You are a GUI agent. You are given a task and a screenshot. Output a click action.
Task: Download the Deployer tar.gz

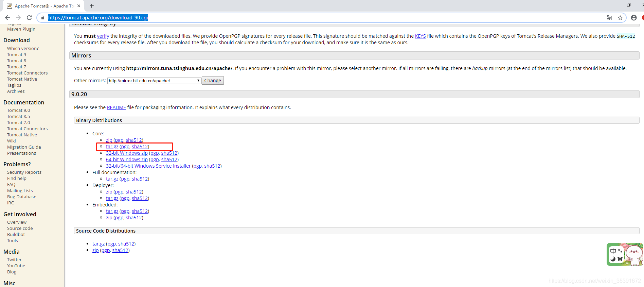click(x=112, y=198)
